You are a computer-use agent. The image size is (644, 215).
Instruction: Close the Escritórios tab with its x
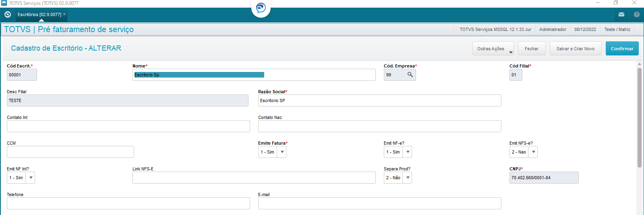[x=64, y=14]
